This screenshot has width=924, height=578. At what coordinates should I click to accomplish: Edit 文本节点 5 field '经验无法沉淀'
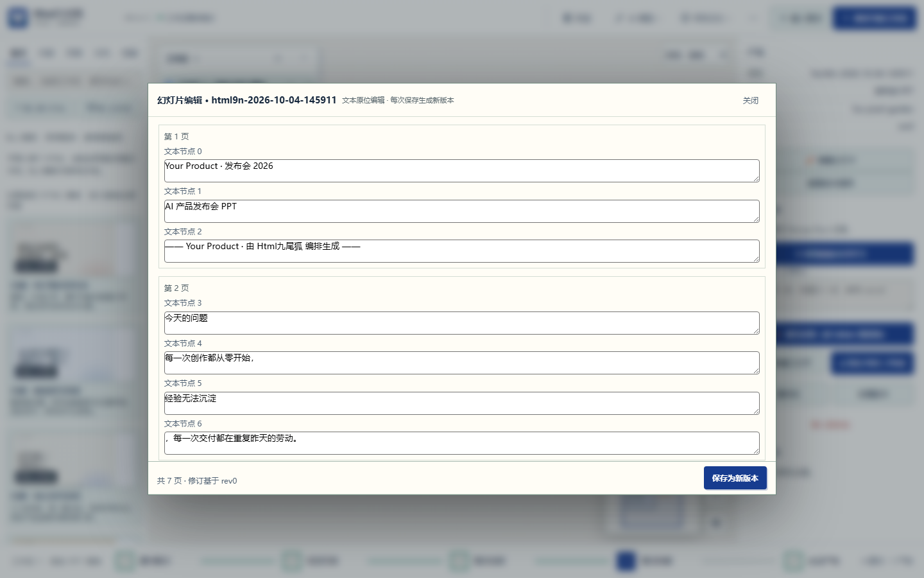pyautogui.click(x=461, y=403)
